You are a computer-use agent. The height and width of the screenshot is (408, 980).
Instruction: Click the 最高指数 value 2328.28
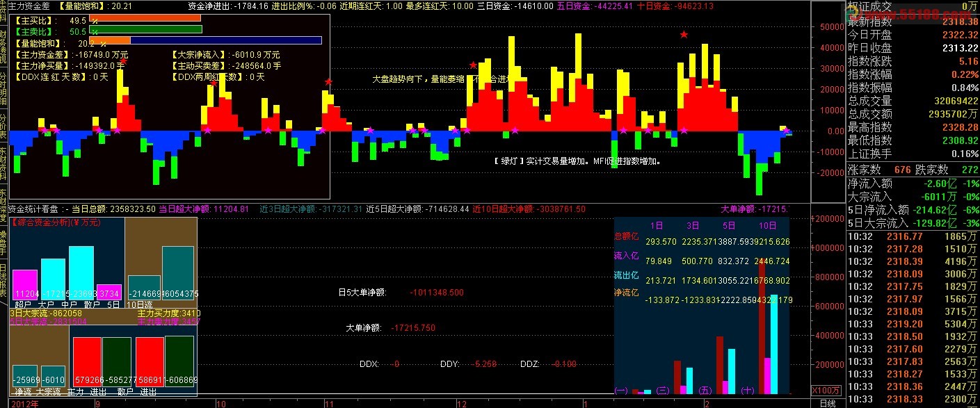coord(960,127)
